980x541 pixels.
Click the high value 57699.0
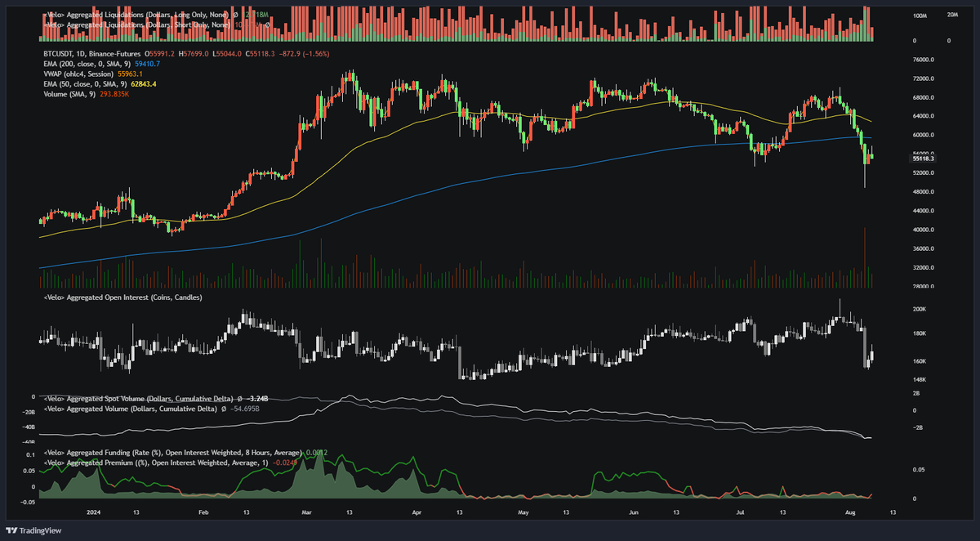click(x=194, y=53)
